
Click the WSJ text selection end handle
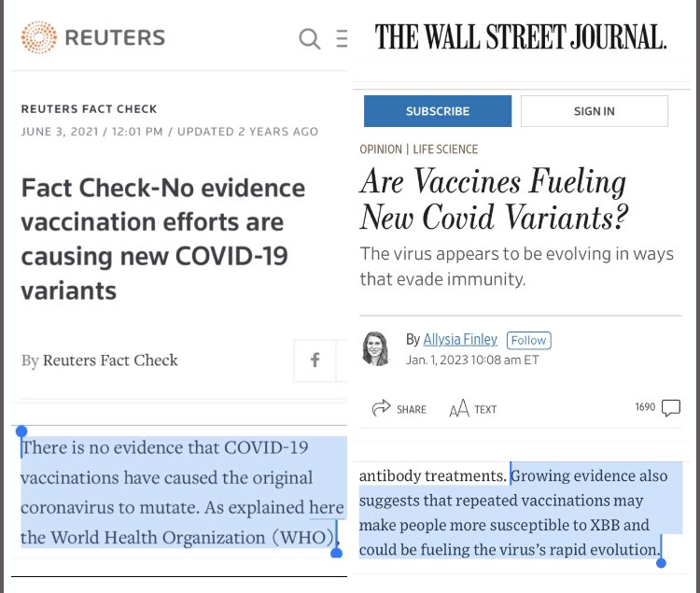coord(661,563)
